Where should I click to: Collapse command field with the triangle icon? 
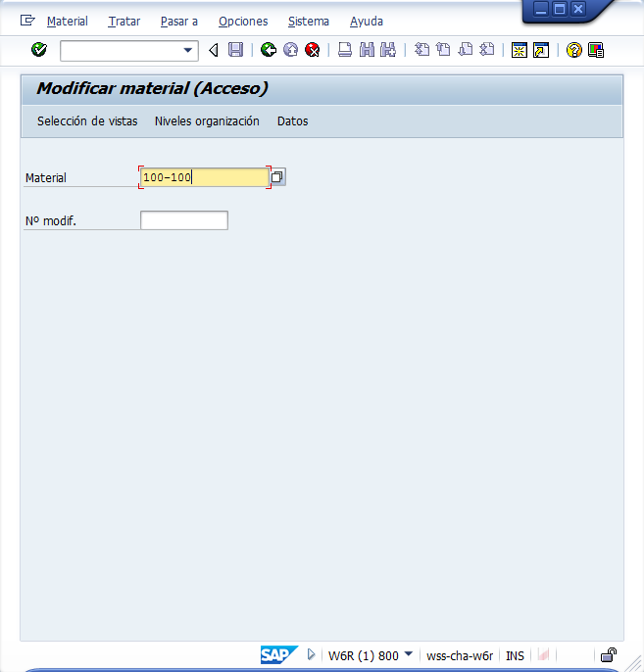click(x=213, y=51)
